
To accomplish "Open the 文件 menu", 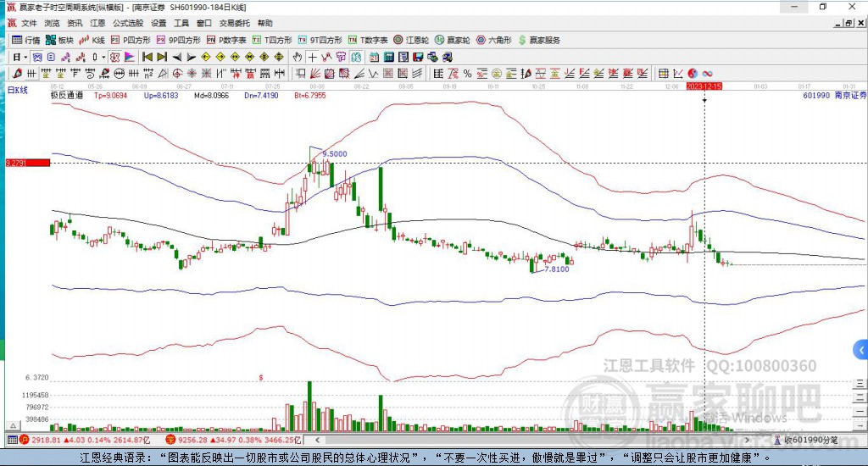I will click(x=29, y=23).
